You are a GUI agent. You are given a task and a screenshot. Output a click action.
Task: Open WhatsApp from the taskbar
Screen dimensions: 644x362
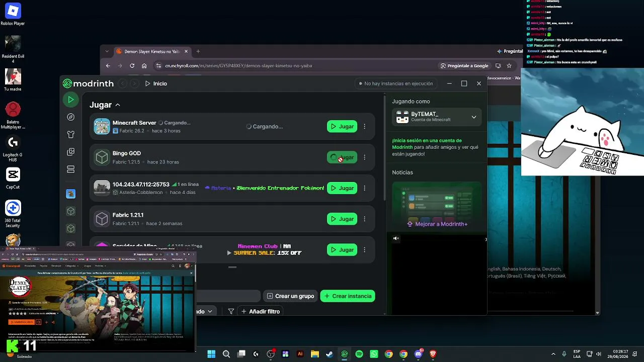(x=374, y=354)
